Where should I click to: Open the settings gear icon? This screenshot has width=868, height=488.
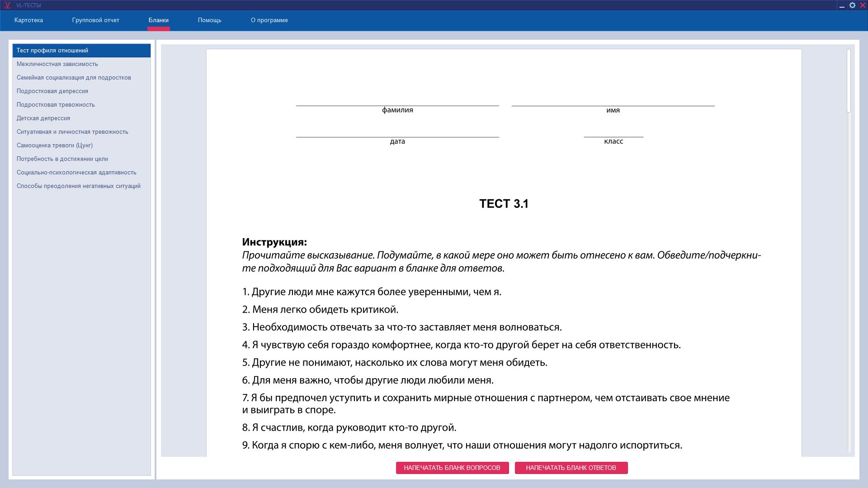(x=852, y=5)
